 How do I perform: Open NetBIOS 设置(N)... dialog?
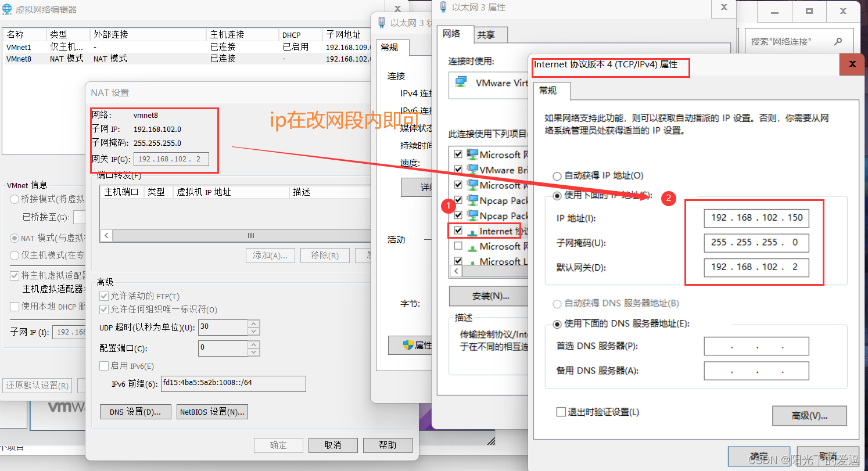(213, 412)
